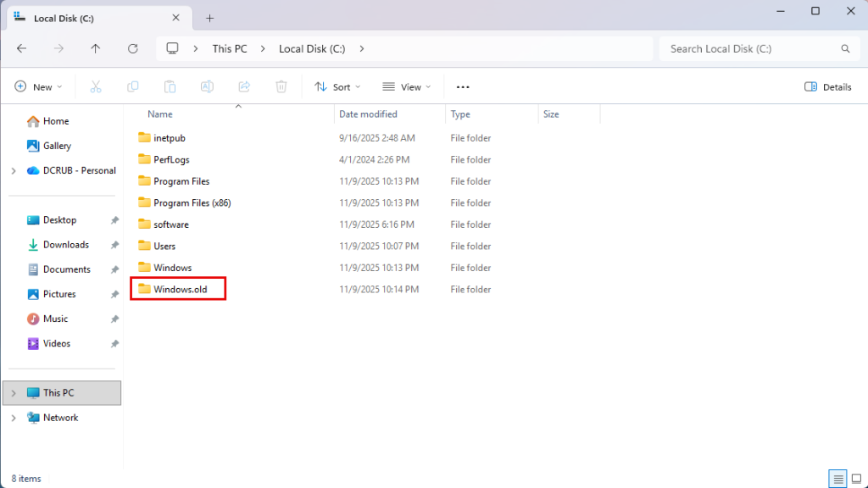Unpin Desktop using its pin icon
868x488 pixels.
tap(114, 220)
